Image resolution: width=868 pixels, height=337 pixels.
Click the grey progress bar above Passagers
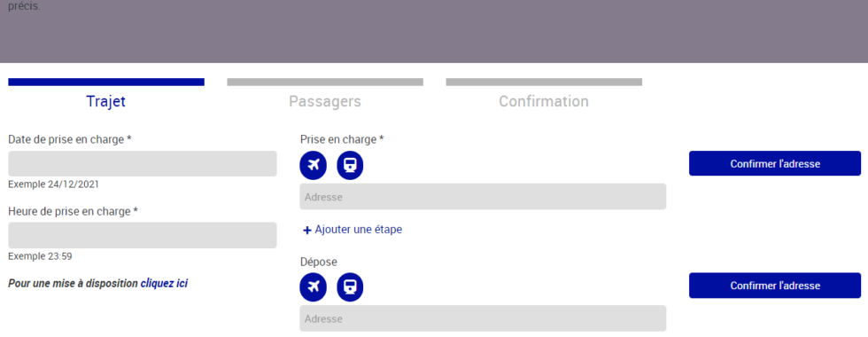coord(325,82)
